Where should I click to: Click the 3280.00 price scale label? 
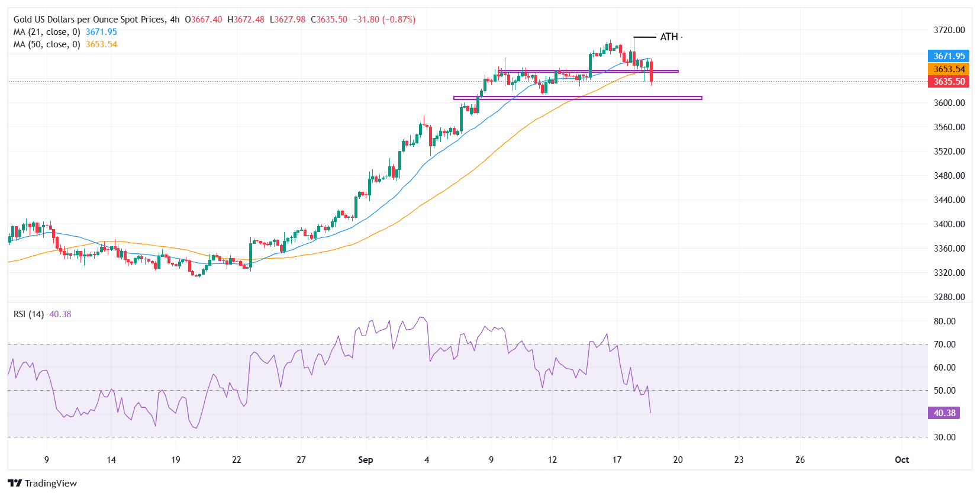click(949, 297)
